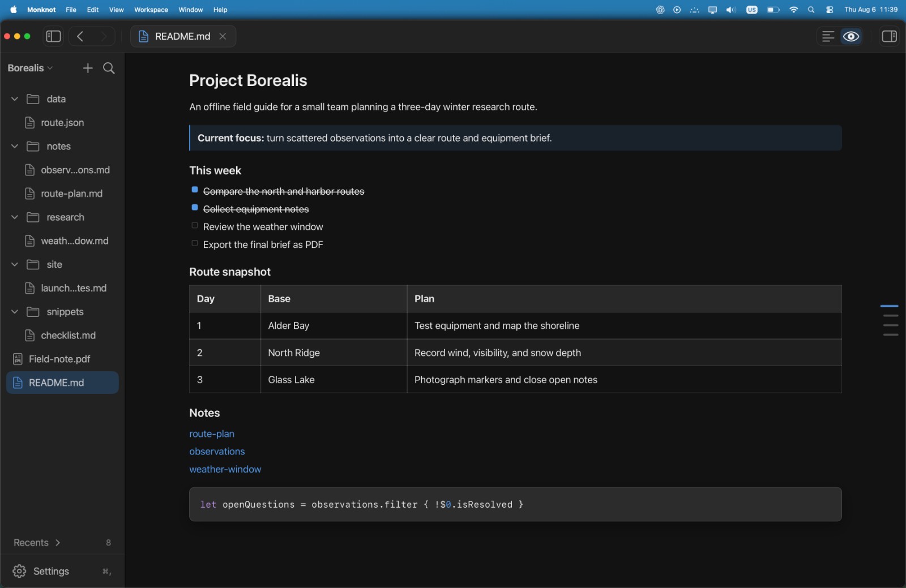Toggle the left sidebar panel icon

pos(53,36)
